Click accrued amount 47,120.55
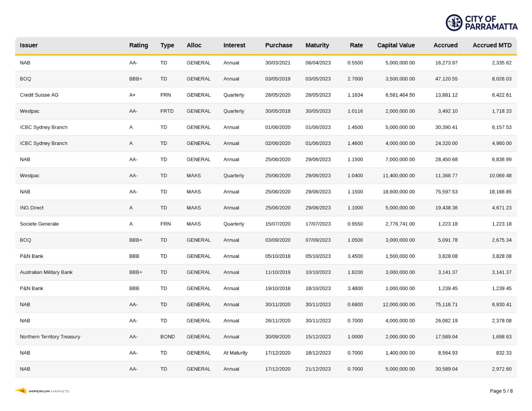Viewport: 532px width, 411px height. tap(446, 79)
